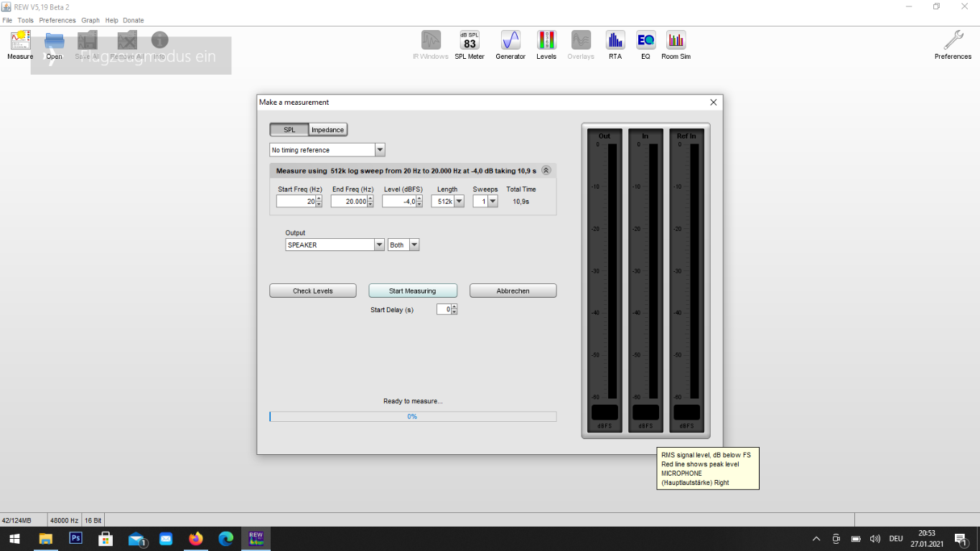Adjust Start Delay stepper arrows
Viewport: 980px width, 551px height.
pyautogui.click(x=454, y=309)
